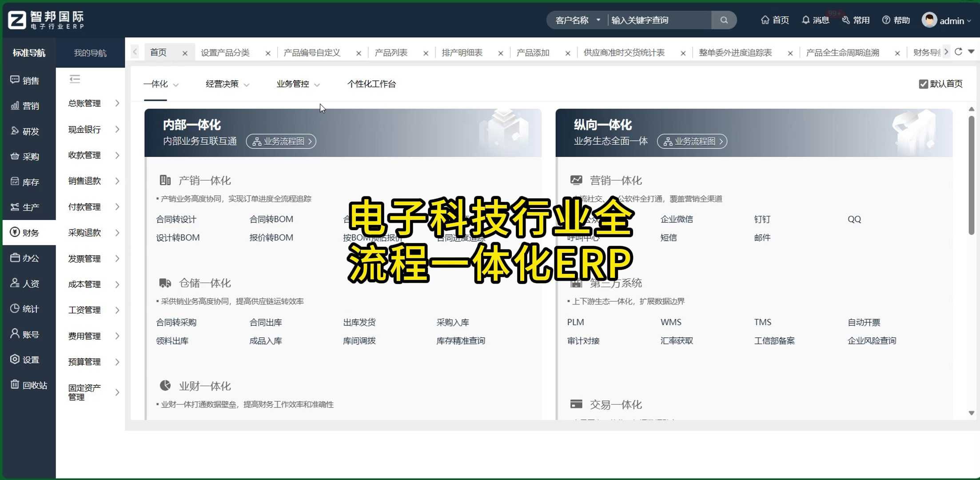Open 消息 notifications bell

pos(805,20)
